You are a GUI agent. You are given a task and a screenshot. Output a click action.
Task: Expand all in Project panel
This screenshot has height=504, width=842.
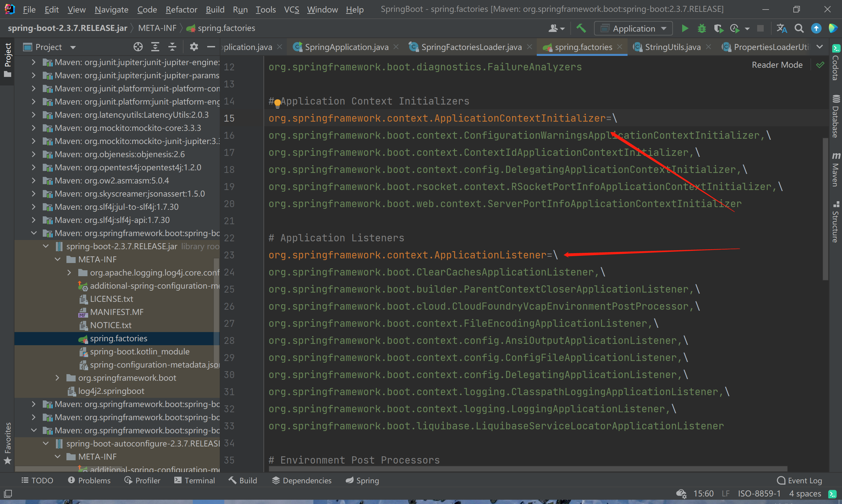point(155,47)
